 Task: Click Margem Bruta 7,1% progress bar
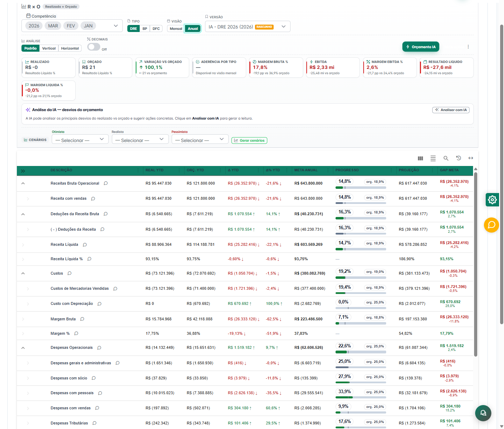pyautogui.click(x=361, y=324)
